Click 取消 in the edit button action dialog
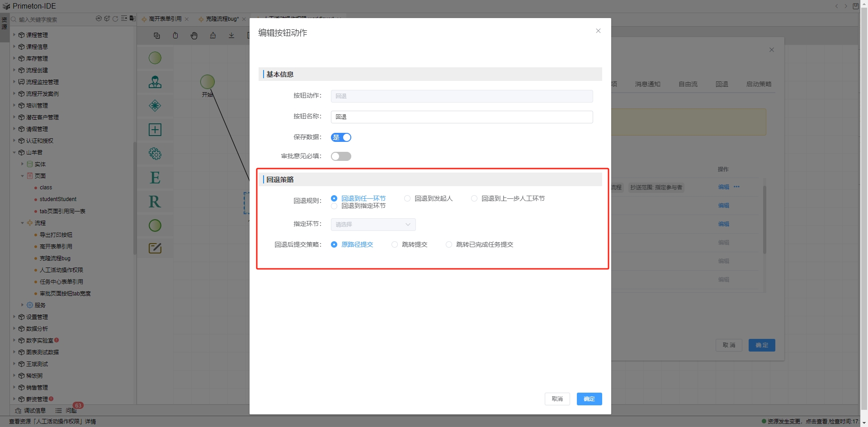Image resolution: width=868 pixels, height=427 pixels. [x=557, y=399]
